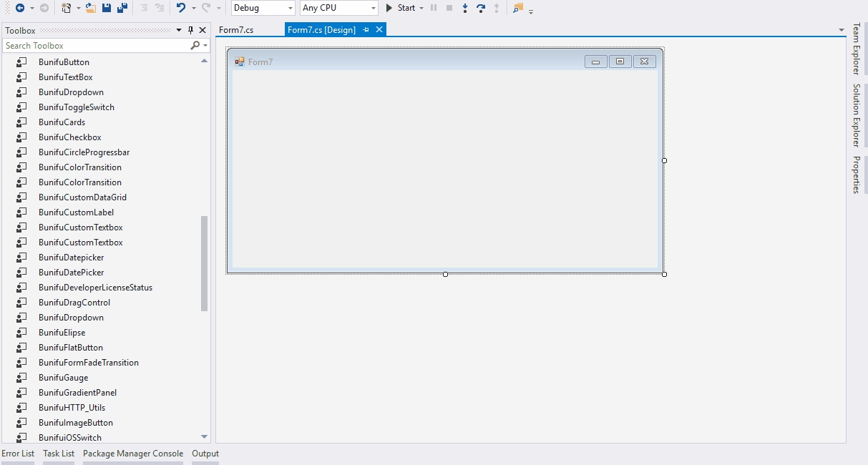Viewport: 868px width, 465px height.
Task: Click the Save All icon
Action: point(122,8)
